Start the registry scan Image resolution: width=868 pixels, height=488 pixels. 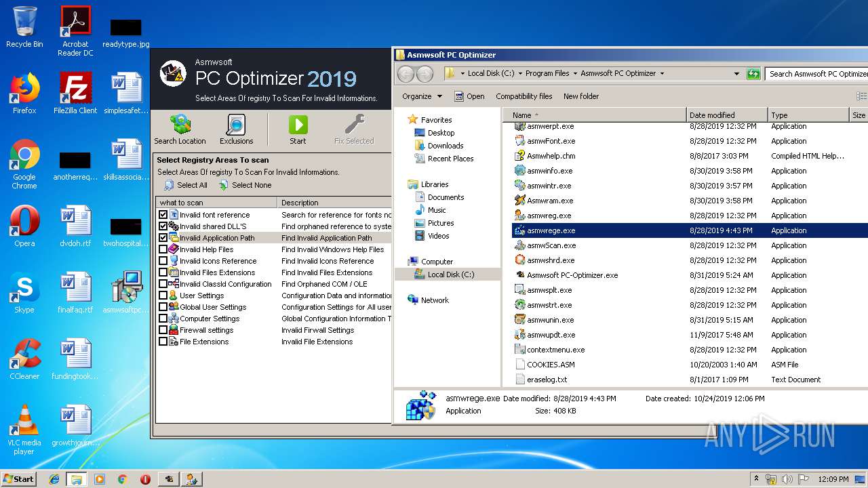pyautogui.click(x=298, y=129)
